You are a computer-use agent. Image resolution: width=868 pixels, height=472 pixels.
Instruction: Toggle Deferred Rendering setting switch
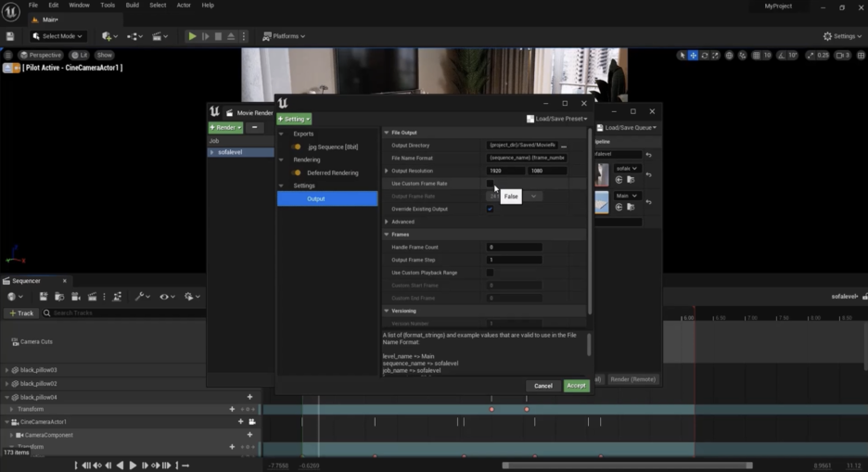pyautogui.click(x=297, y=172)
